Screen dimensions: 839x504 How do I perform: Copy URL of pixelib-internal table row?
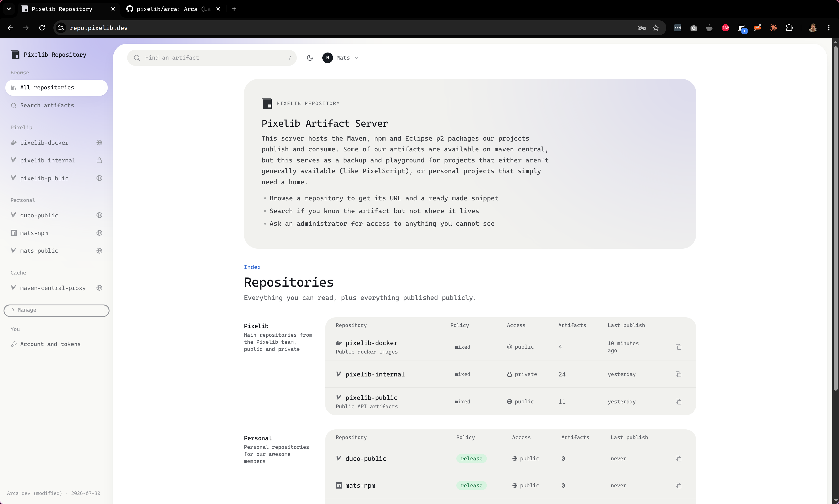click(678, 375)
